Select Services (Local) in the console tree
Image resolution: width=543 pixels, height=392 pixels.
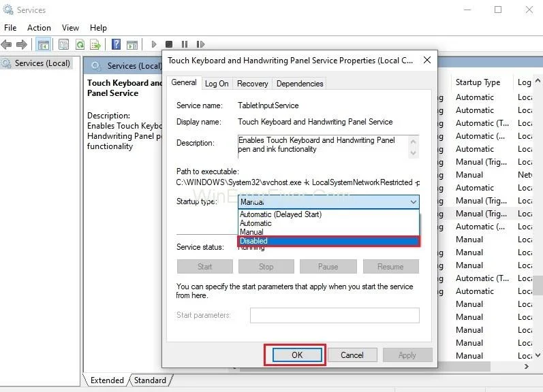tap(42, 63)
